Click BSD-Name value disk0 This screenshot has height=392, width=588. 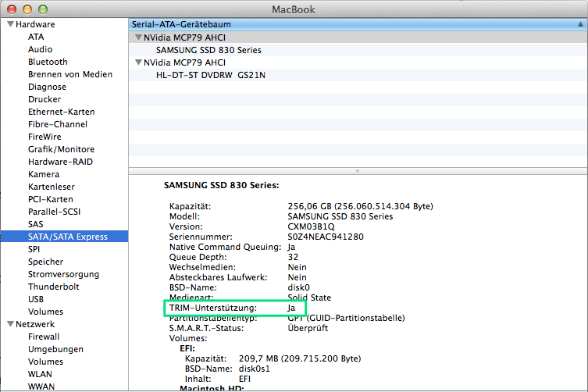click(298, 287)
